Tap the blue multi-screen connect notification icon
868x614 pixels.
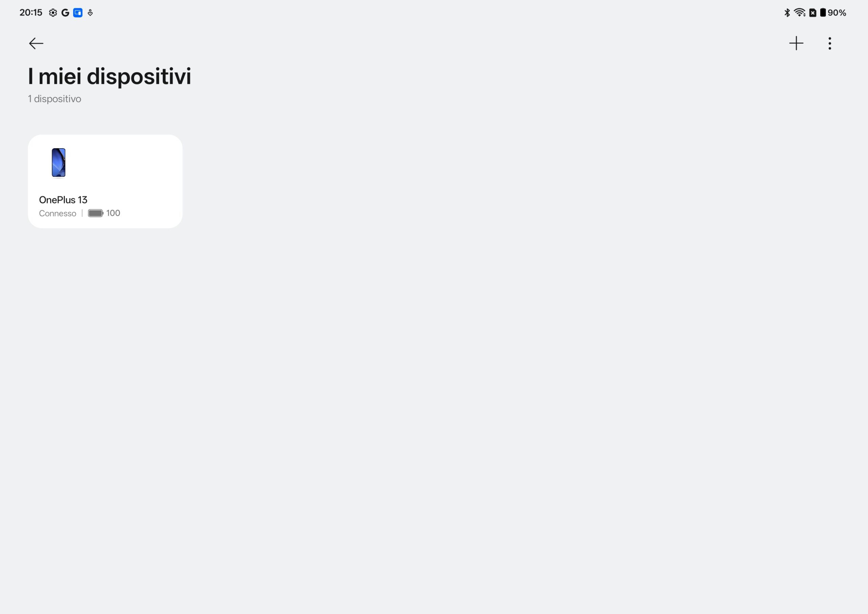click(x=78, y=13)
